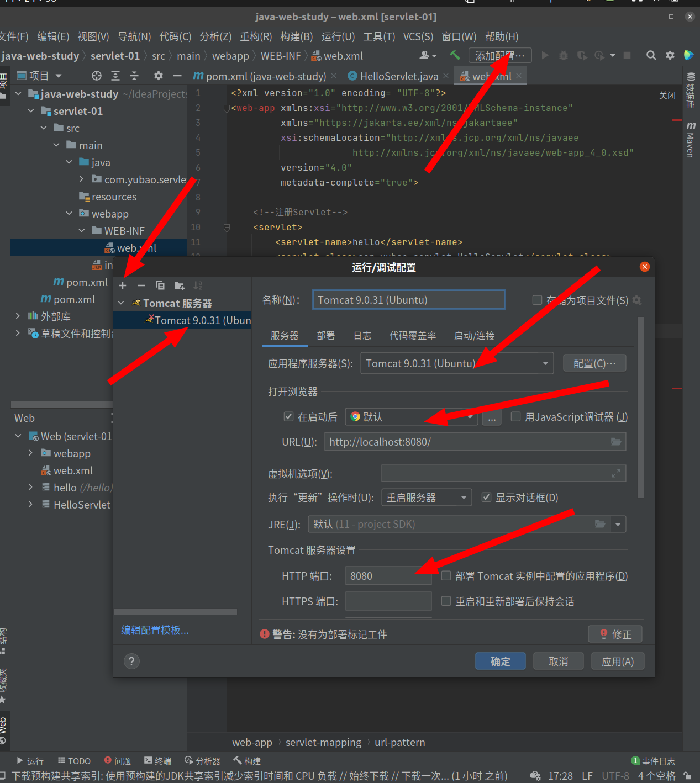Hide the Project panel with minus icon

tap(177, 76)
